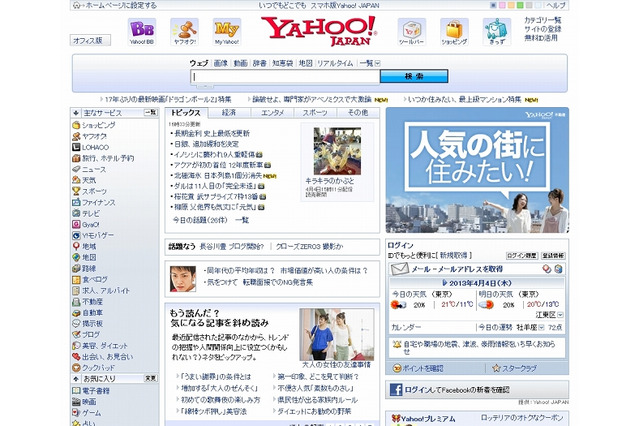Click the 地図 globe icon in sidebar
The height and width of the screenshot is (426, 640).
(76, 257)
